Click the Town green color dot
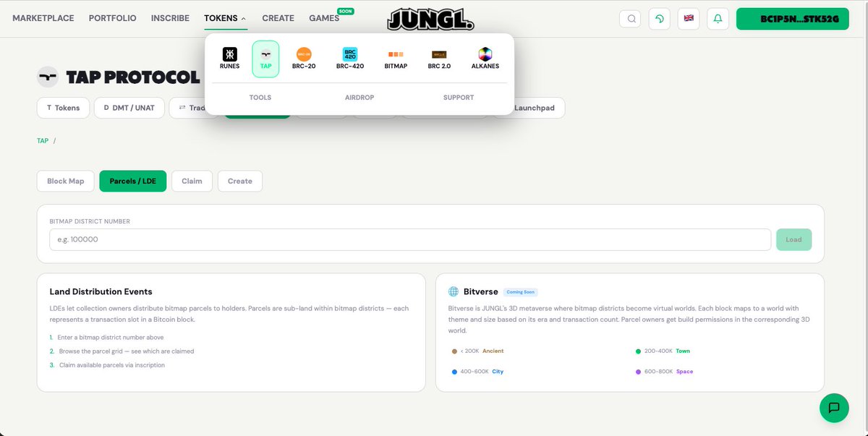 point(638,351)
